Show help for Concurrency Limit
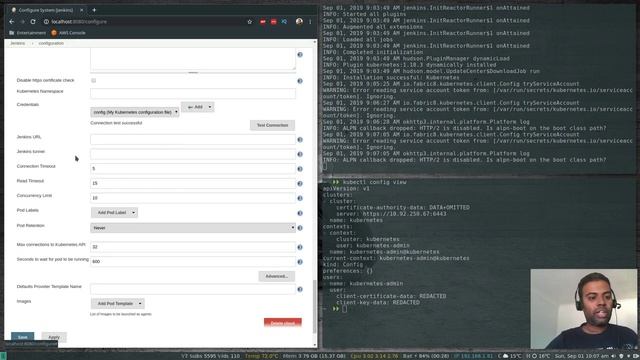The width and height of the screenshot is (640, 360). pyautogui.click(x=300, y=198)
